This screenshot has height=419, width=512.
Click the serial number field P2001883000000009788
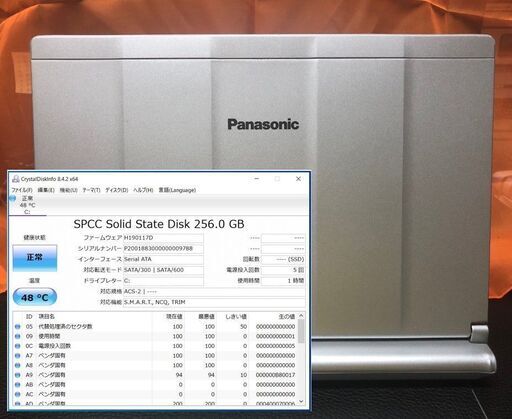(x=163, y=249)
